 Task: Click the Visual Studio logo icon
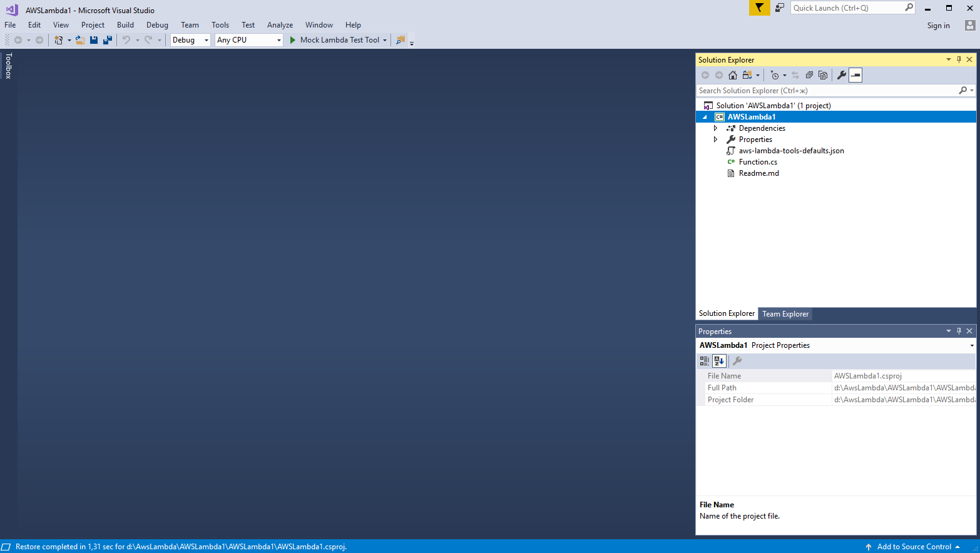[x=11, y=9]
